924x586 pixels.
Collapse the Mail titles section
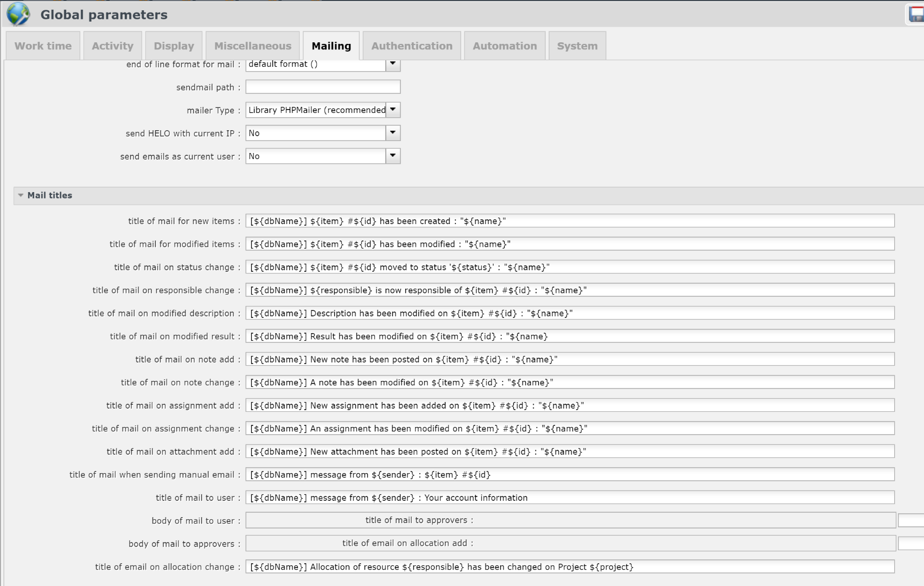[21, 195]
